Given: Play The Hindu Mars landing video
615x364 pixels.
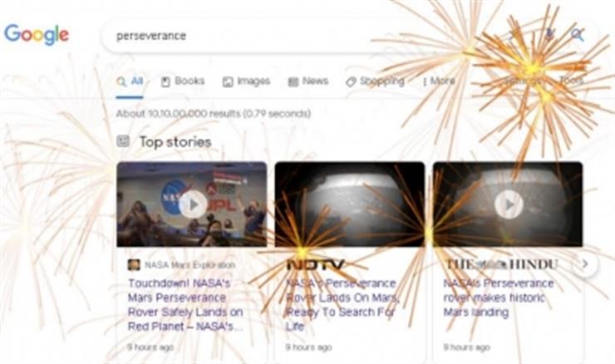Looking at the screenshot, I should 509,204.
